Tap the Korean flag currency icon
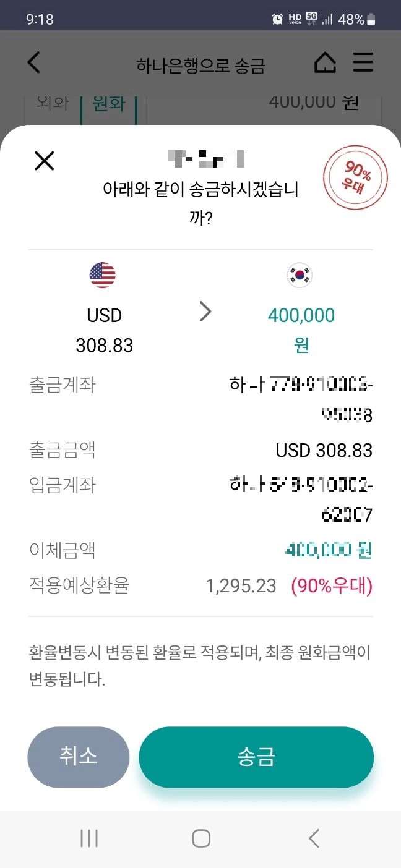This screenshot has width=401, height=868. (x=300, y=275)
